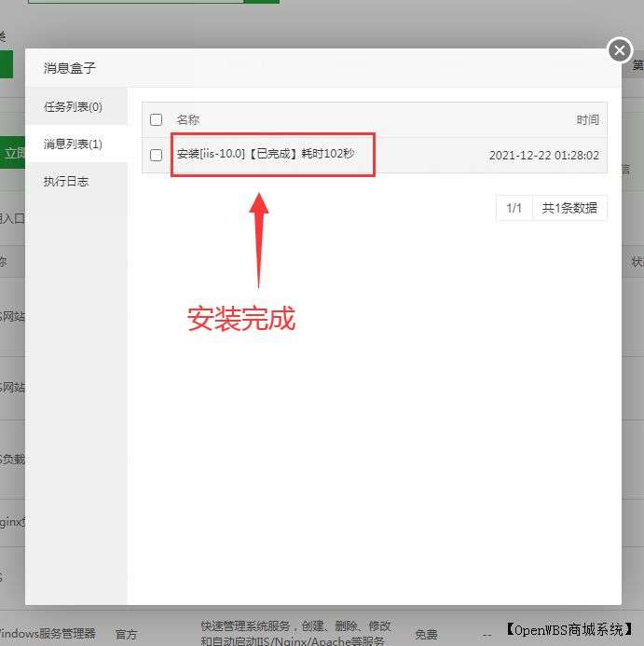
Task: Open the 消息列表(1) tab
Action: [74, 144]
